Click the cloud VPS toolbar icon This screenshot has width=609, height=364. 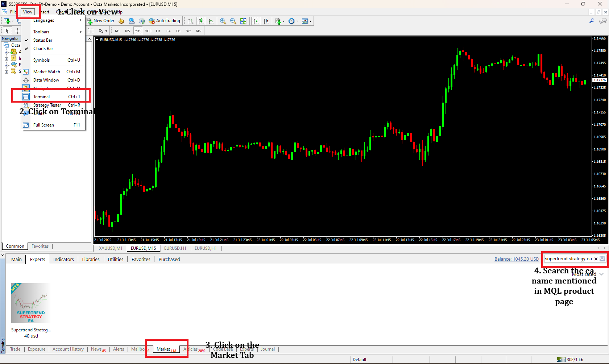click(132, 21)
